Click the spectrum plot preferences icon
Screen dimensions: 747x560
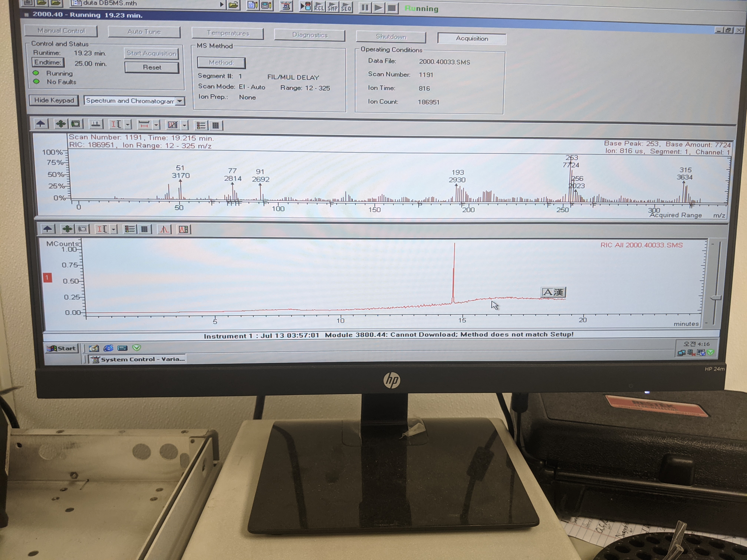point(173,125)
